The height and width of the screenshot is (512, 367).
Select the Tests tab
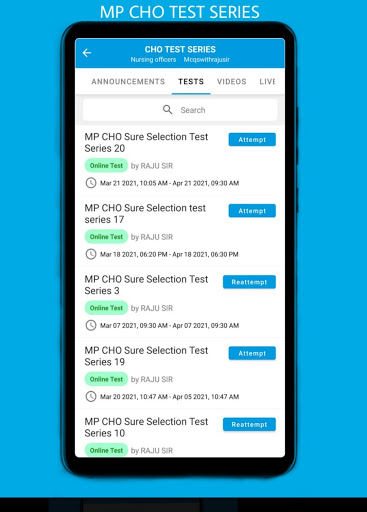click(191, 82)
